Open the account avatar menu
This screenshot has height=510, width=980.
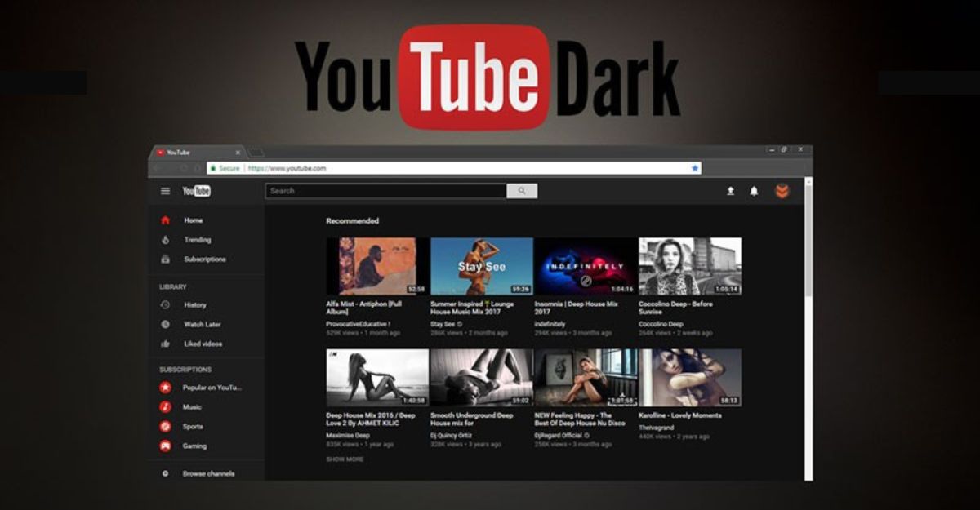coord(782,191)
